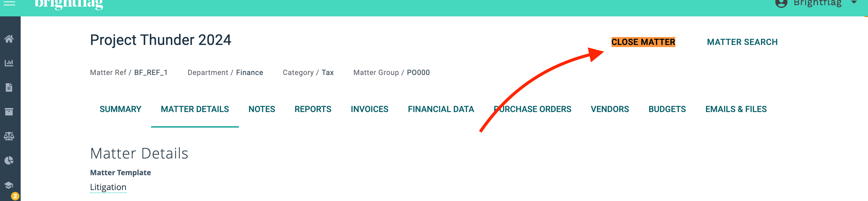Open the Invoices tab

370,109
